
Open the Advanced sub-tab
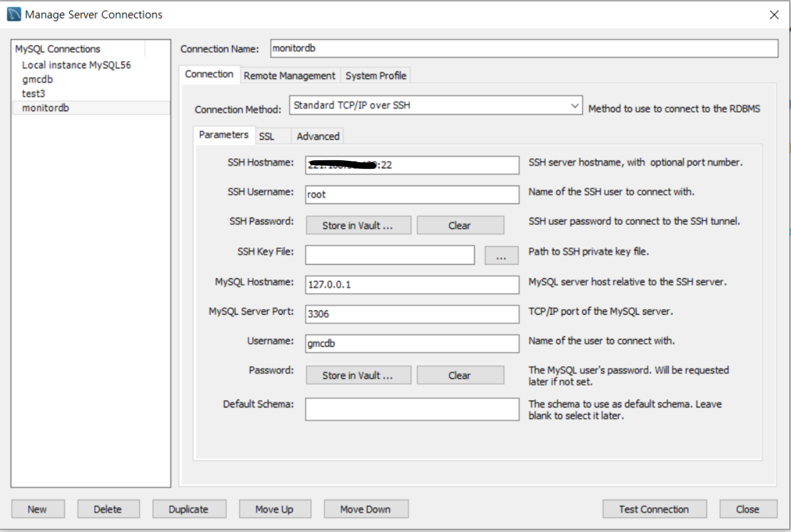coord(318,136)
